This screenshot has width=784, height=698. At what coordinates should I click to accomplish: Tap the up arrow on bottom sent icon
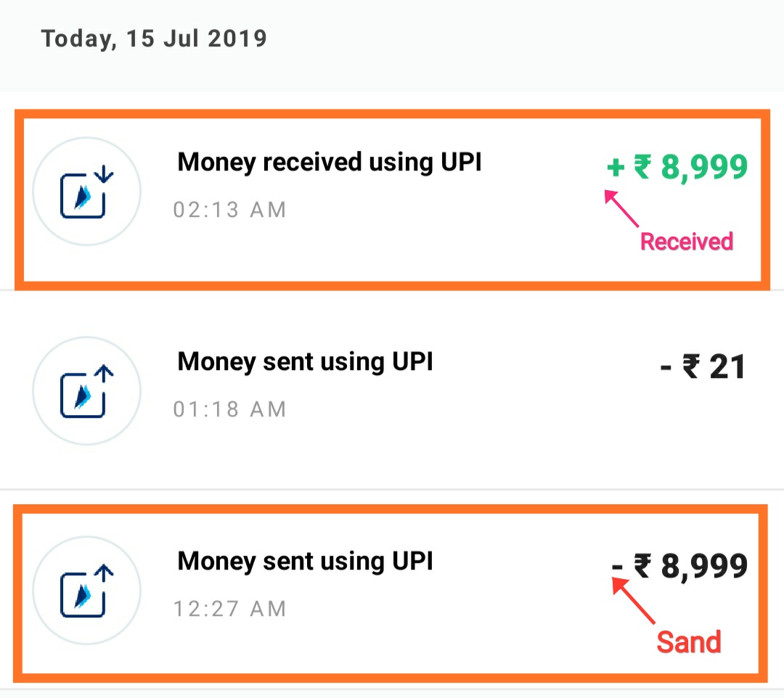[x=104, y=573]
